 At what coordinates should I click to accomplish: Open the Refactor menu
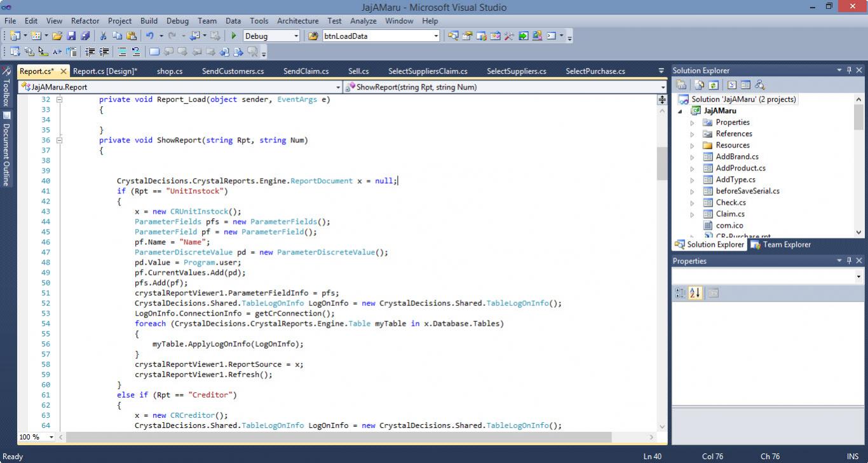tap(85, 21)
